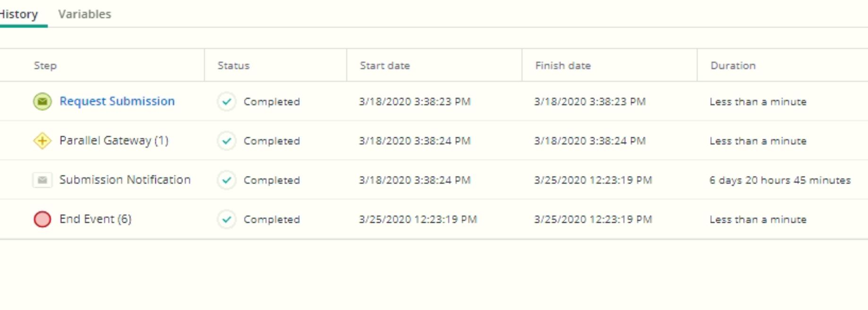868x310 pixels.
Task: Click the Step column header
Action: pyautogui.click(x=45, y=66)
